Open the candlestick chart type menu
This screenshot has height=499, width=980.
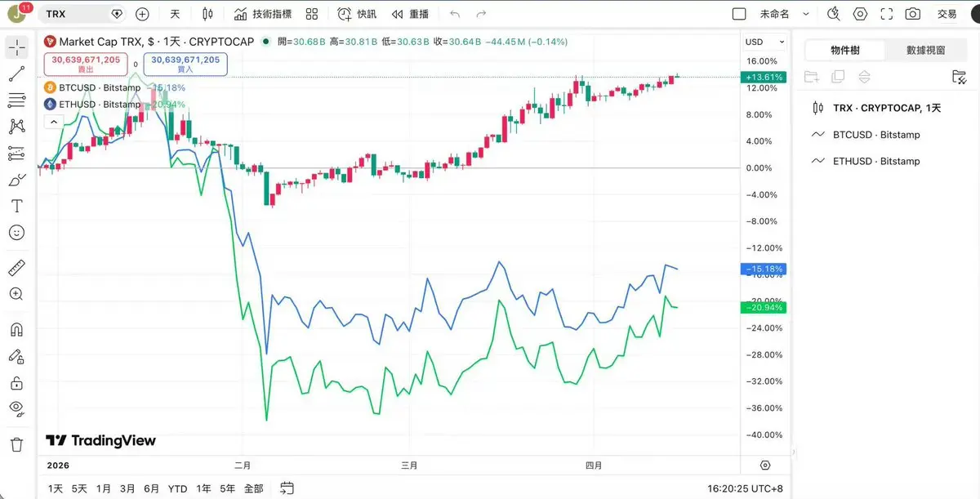click(207, 14)
